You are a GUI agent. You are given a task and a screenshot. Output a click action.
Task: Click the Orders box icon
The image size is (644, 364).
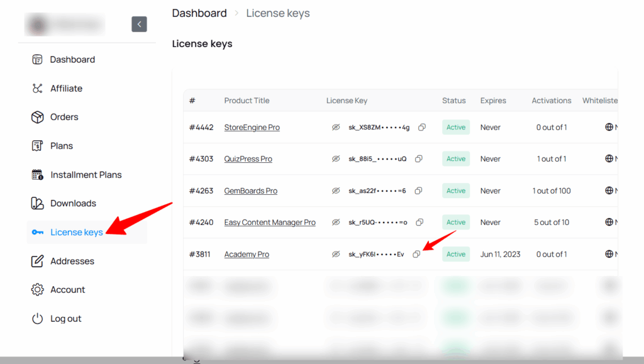[x=37, y=117]
